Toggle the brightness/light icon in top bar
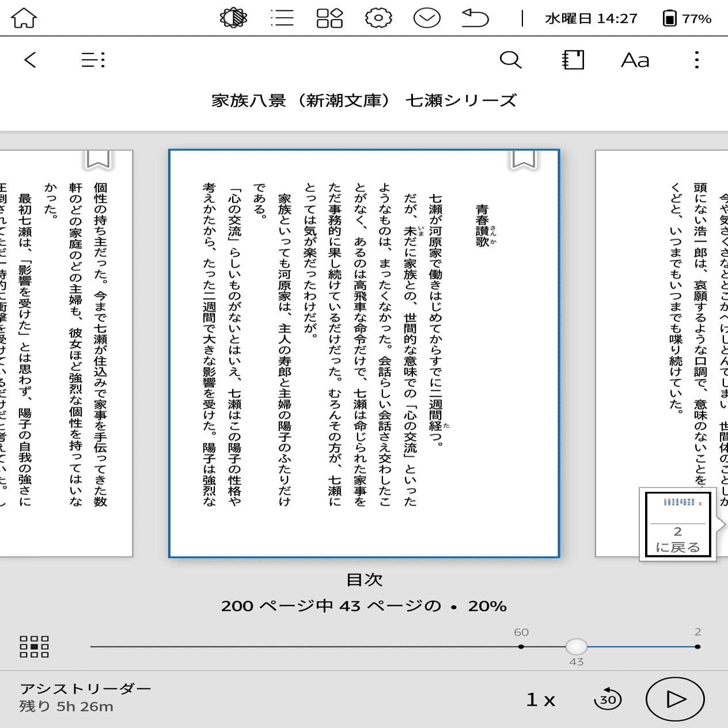The image size is (728, 728). point(234,18)
